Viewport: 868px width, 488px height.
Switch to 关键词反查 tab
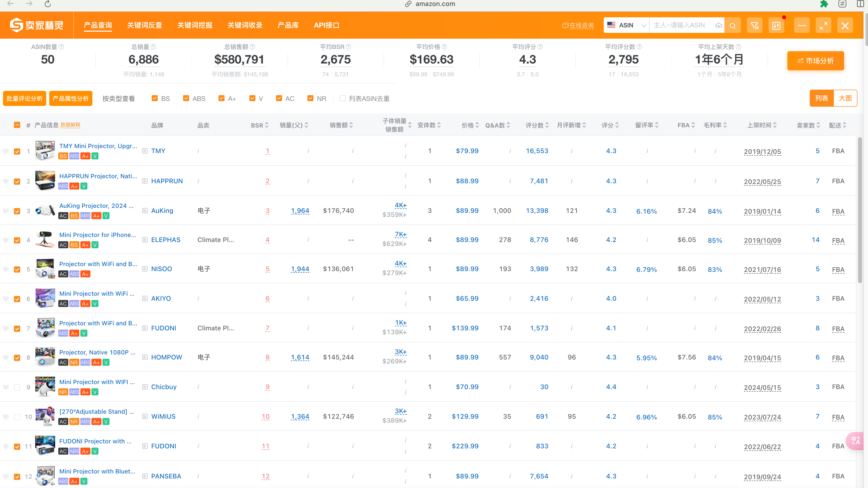(x=145, y=25)
